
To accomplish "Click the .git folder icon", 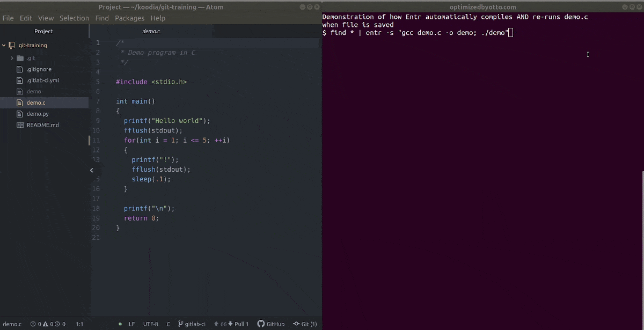I will [20, 58].
